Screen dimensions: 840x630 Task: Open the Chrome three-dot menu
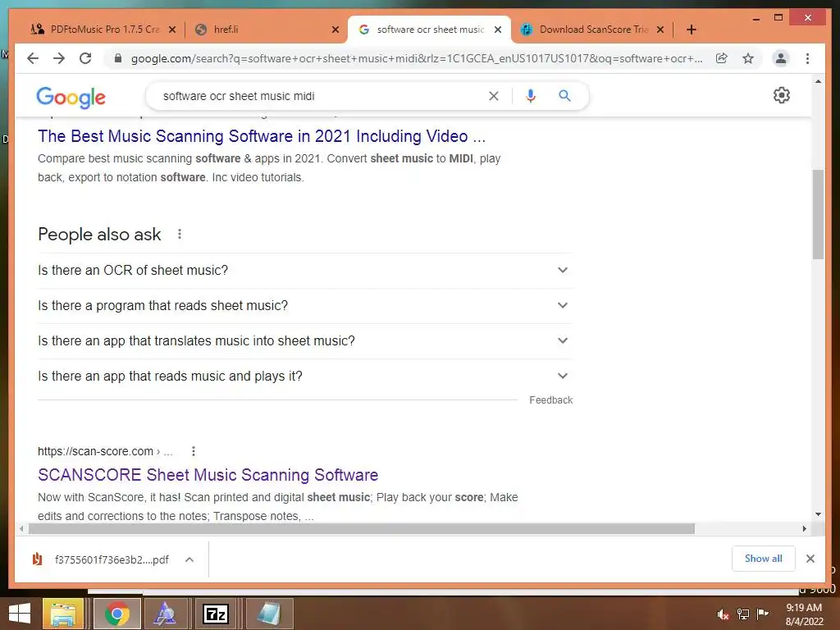pos(807,58)
